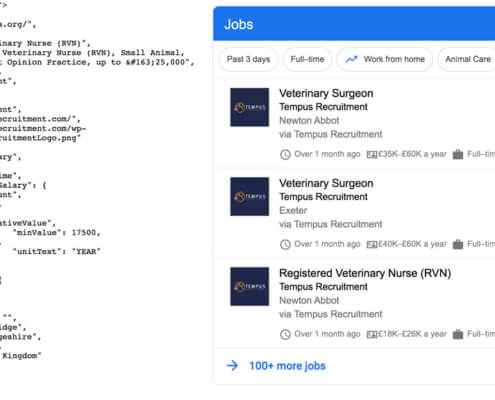This screenshot has height=400, width=495.
Task: Click "unitText": "YEAR" code line
Action: (56, 252)
